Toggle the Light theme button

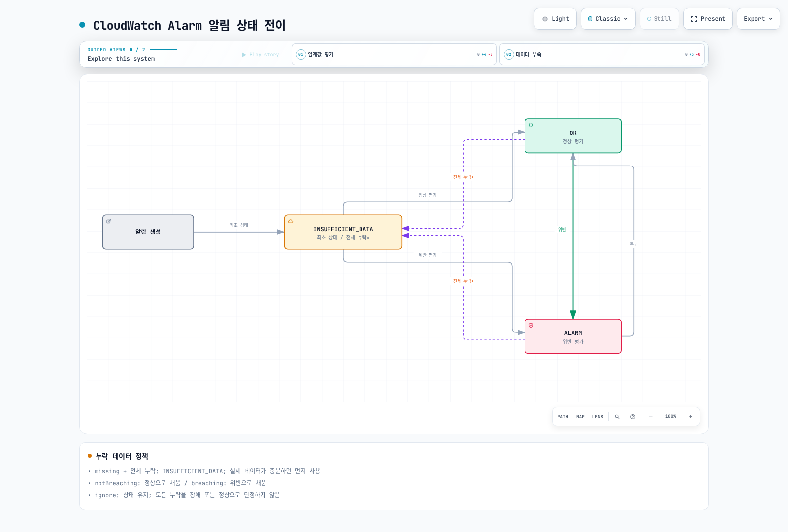click(555, 19)
